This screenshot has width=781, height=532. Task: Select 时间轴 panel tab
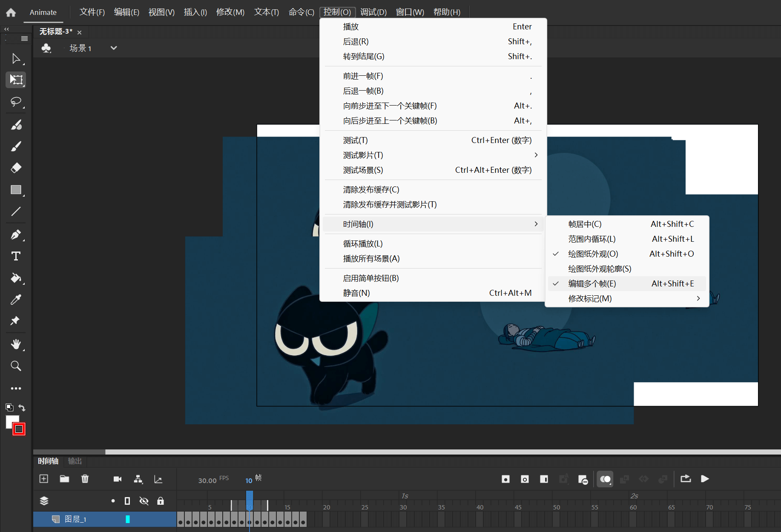[48, 461]
